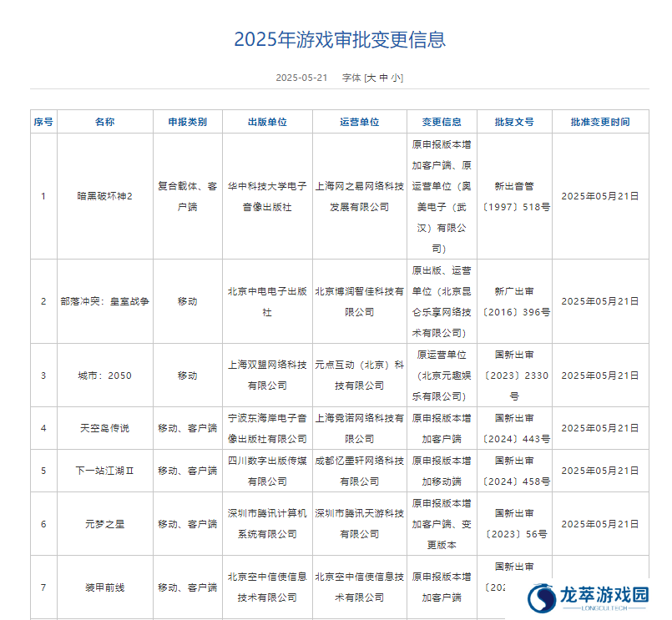Click approval number 国新出审〔2023〕2330号
Screen dimensions: 672x620
tap(515, 376)
